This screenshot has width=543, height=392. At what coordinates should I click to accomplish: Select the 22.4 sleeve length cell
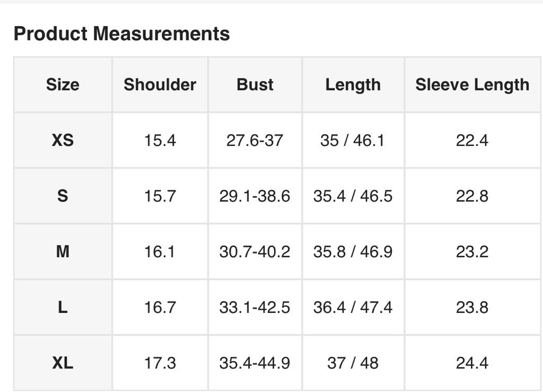(472, 141)
